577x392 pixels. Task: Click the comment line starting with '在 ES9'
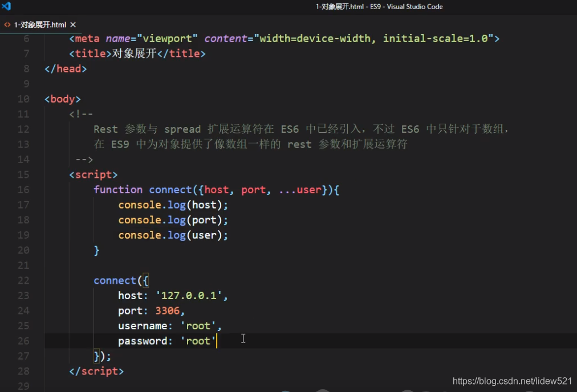click(x=250, y=144)
